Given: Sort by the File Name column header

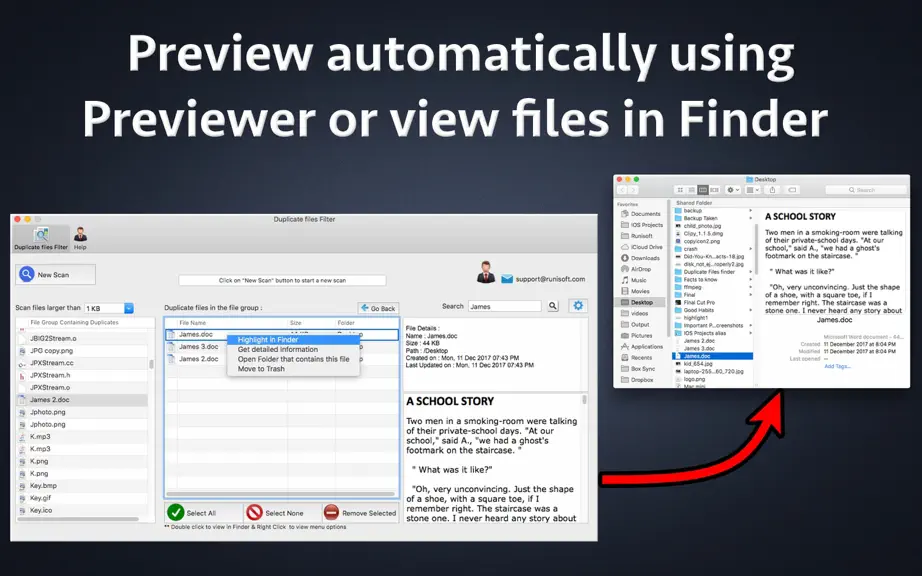Looking at the screenshot, I should pos(232,323).
